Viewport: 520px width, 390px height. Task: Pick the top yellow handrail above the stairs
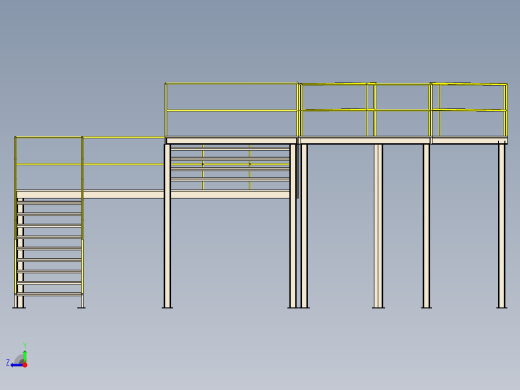(49, 137)
